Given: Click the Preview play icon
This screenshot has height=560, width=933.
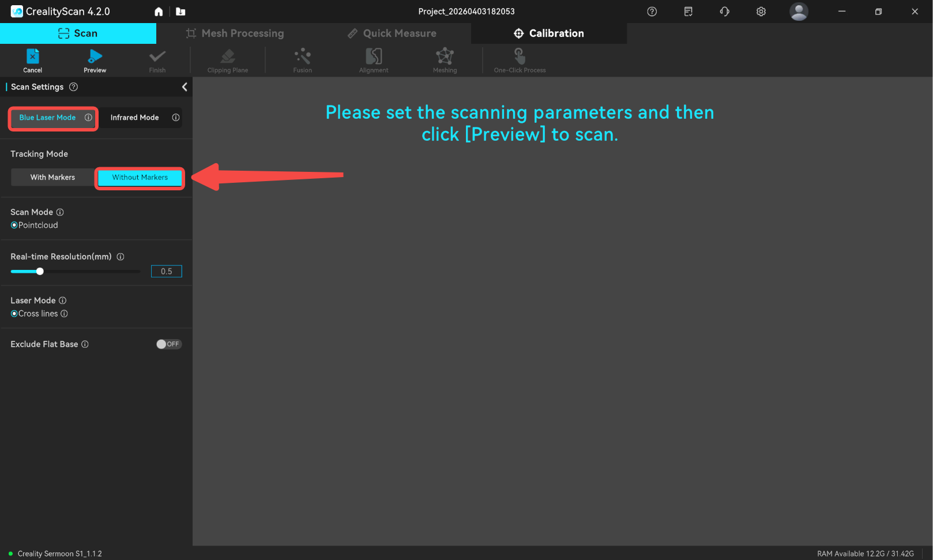Looking at the screenshot, I should click(95, 57).
